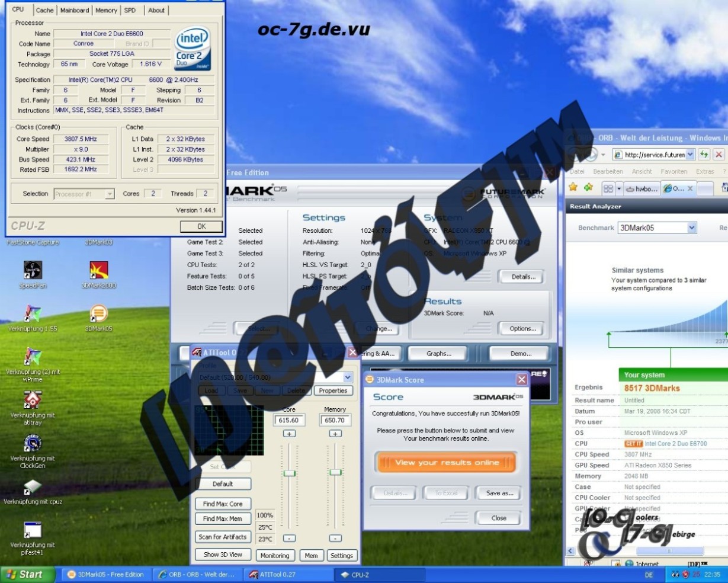This screenshot has height=583, width=728.
Task: Open the 3DMark2000 desktop shortcut
Action: tap(100, 274)
